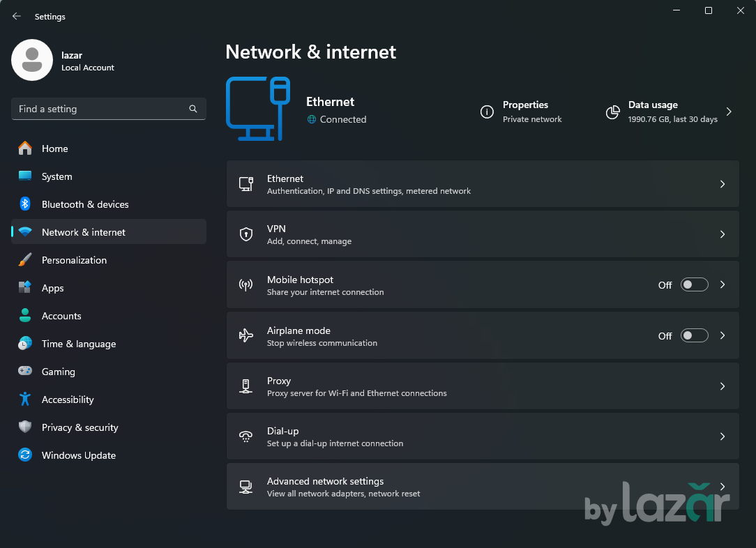Click the Bluetooth & devices sidebar icon
This screenshot has height=548, width=756.
click(25, 204)
